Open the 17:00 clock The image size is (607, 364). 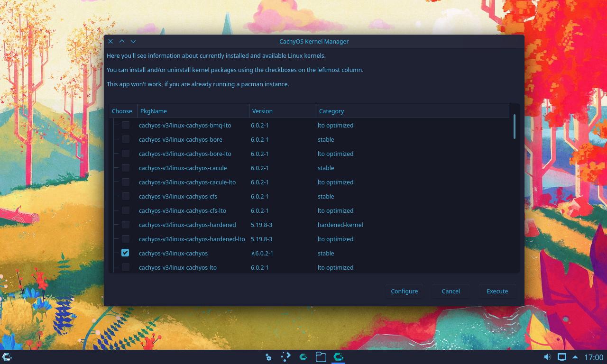(x=594, y=357)
